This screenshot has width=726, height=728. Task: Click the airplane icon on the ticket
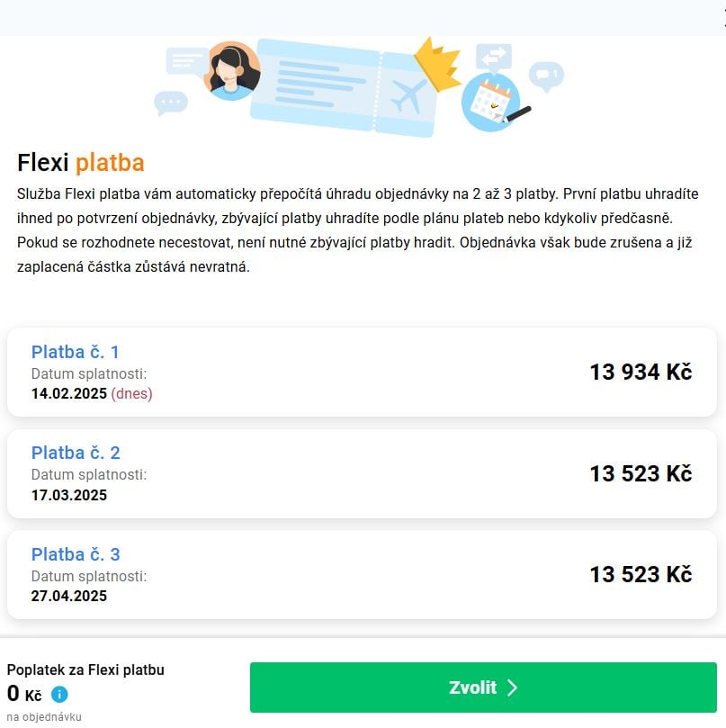point(409,95)
